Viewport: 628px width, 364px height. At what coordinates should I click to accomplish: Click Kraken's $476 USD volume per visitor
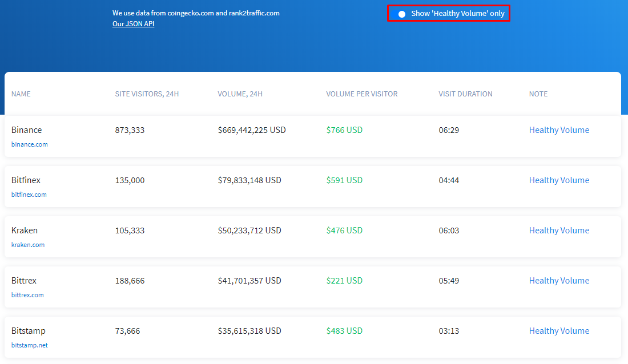(x=344, y=230)
